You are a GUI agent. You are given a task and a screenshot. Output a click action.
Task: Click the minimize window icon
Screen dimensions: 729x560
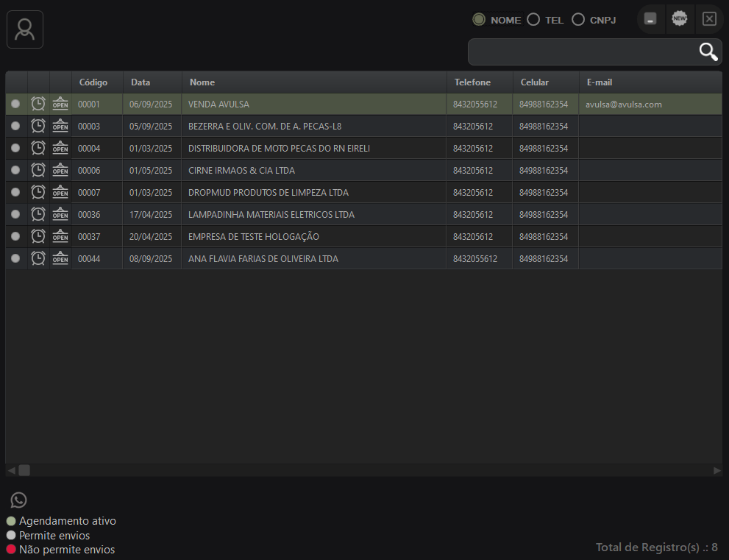click(x=650, y=19)
